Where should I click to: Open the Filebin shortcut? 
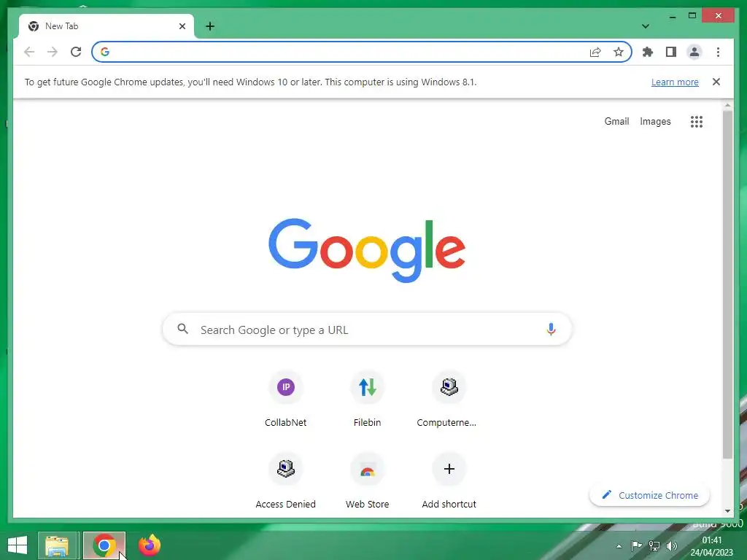pyautogui.click(x=368, y=399)
